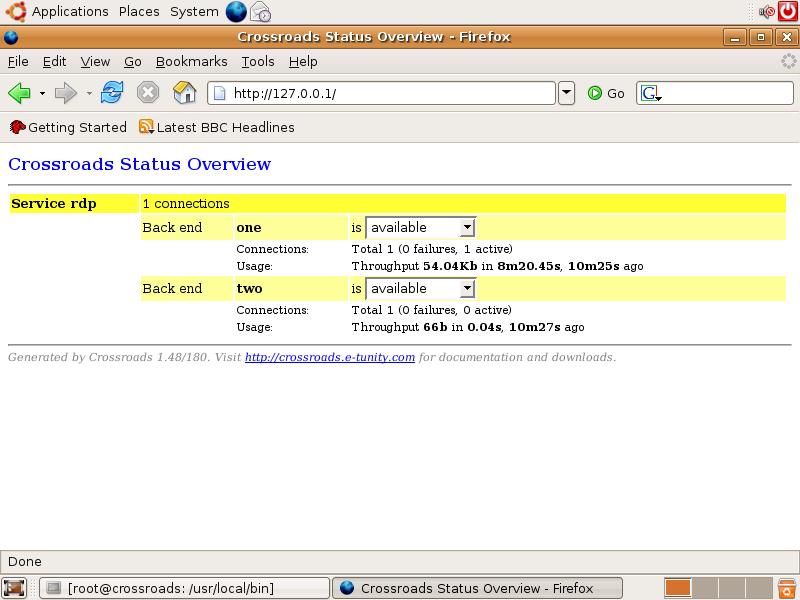
Task: Expand the URL bar history dropdown
Action: tap(566, 93)
